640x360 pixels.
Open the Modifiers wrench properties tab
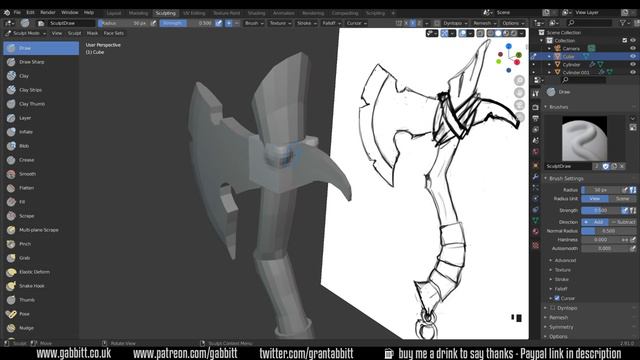coord(536,177)
